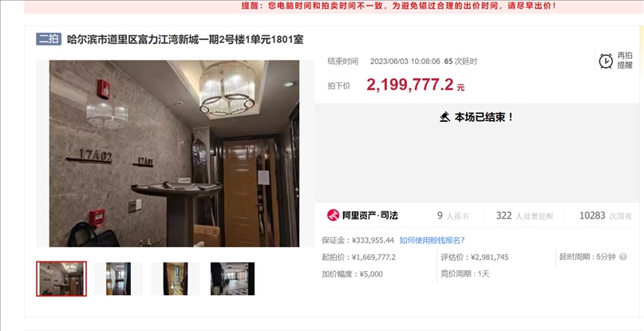Screen dimensions: 644x331
Task: Select the first hallway thumbnail
Action: pos(61,279)
